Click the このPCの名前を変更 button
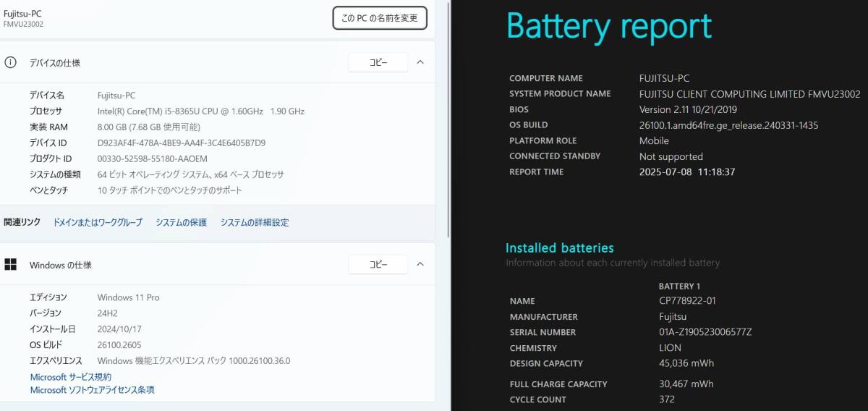 pos(380,18)
